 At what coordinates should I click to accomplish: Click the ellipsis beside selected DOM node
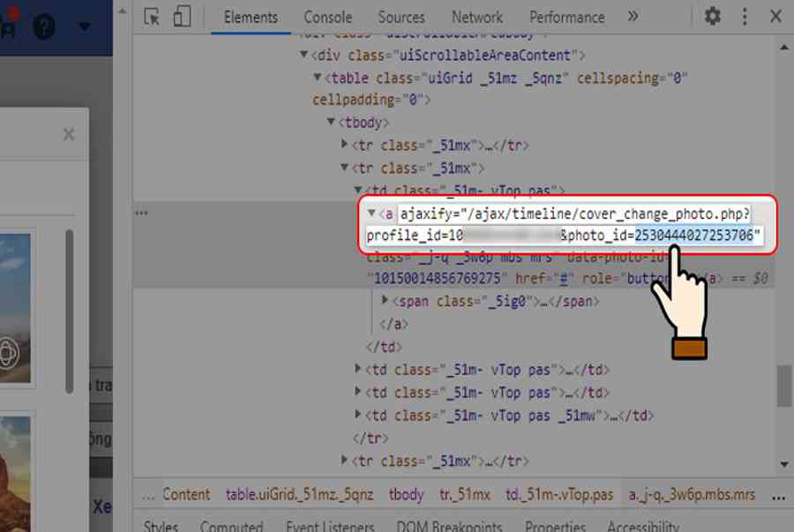coord(140,214)
